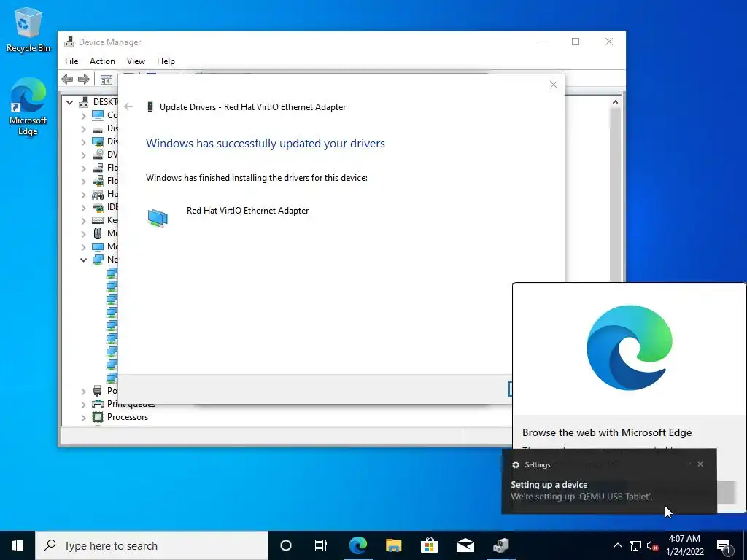
Task: Expand the 'Co' Computer tree node chevron
Action: tap(83, 115)
